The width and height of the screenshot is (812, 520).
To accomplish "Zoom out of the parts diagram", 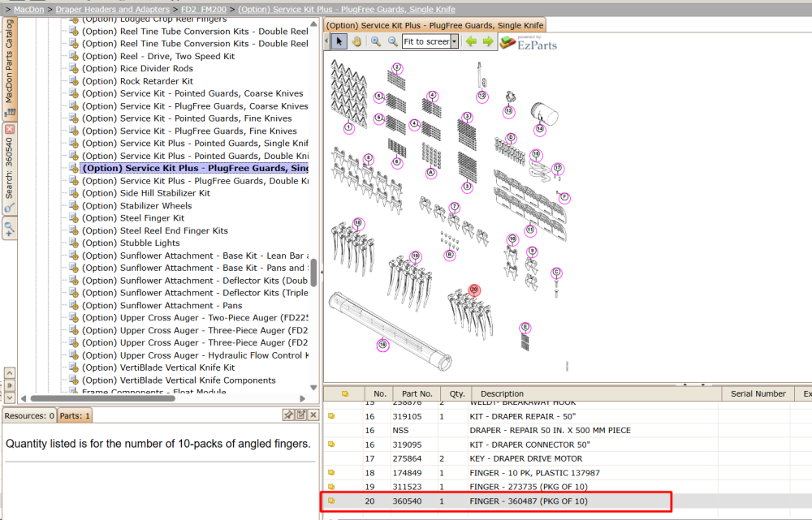I will [393, 41].
